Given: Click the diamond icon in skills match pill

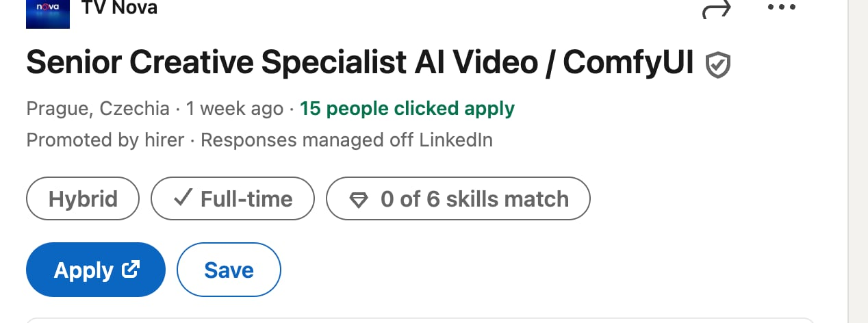Looking at the screenshot, I should pyautogui.click(x=358, y=200).
